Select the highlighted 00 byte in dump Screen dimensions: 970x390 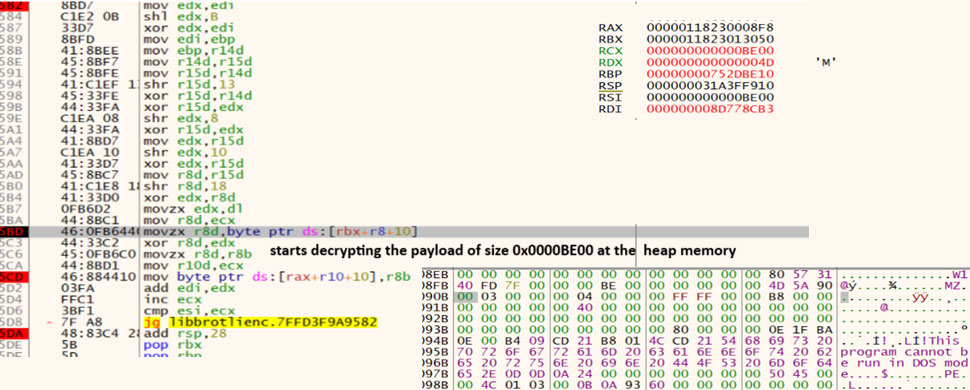pyautogui.click(x=462, y=298)
